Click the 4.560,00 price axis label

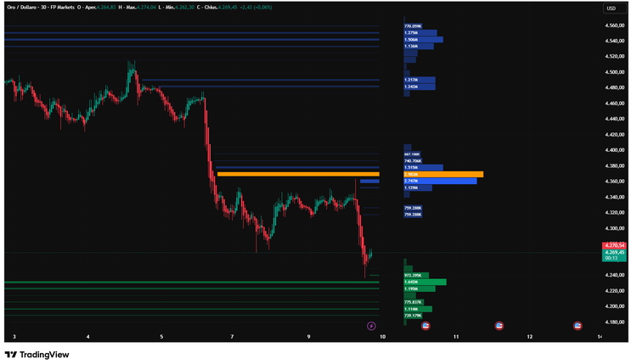pyautogui.click(x=615, y=25)
